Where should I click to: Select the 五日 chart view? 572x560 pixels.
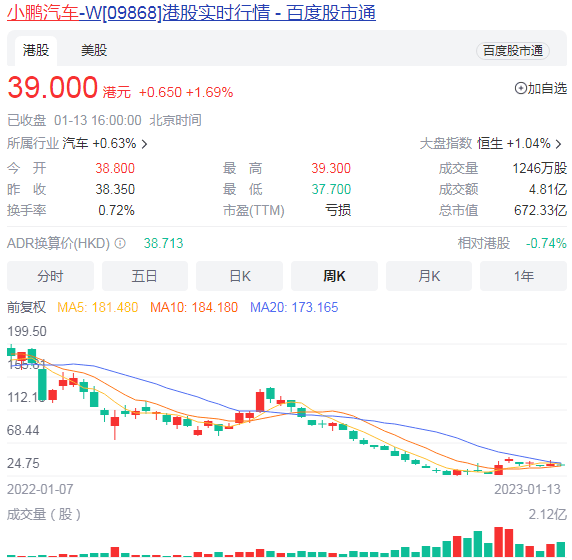coord(145,276)
